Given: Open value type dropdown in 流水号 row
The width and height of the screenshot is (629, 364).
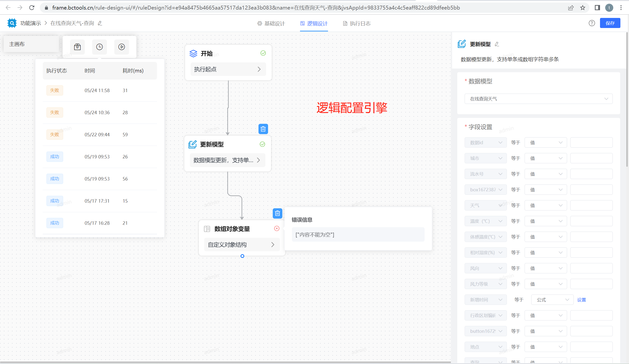Looking at the screenshot, I should (x=545, y=174).
